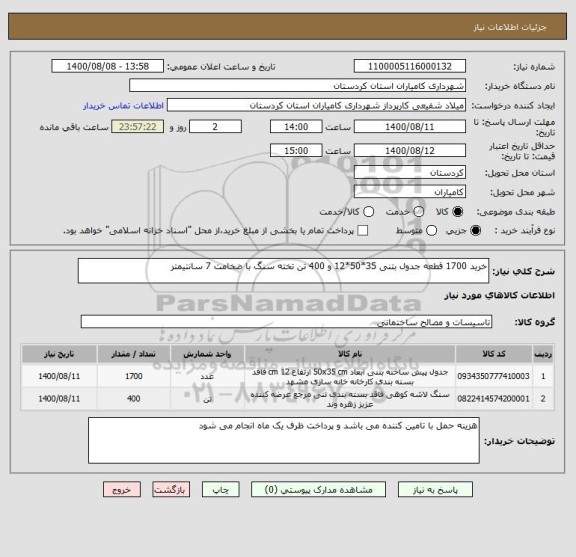The image size is (576, 557).
Task: Click the unit cell عدد
Action: tap(207, 377)
